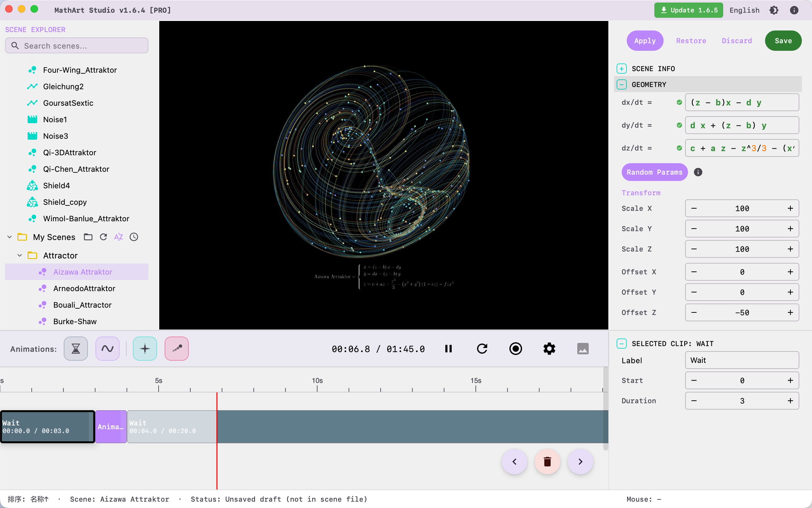Increase Offset Y value

point(790,292)
